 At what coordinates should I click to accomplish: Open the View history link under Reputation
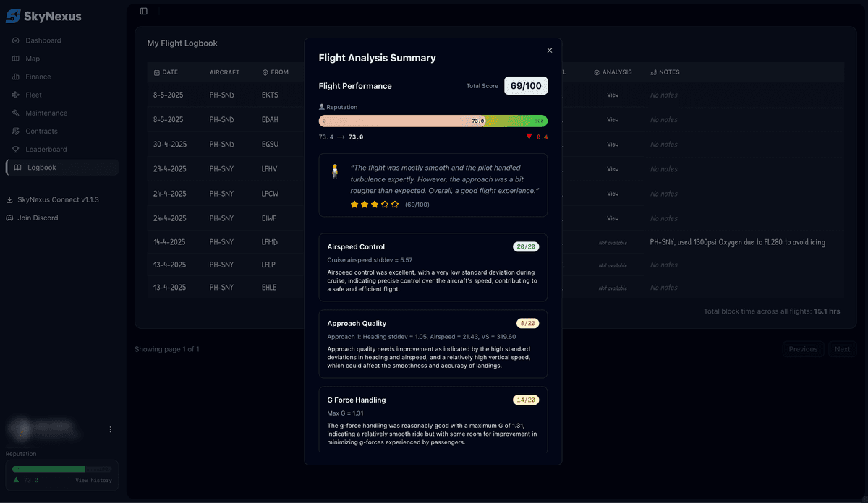pyautogui.click(x=93, y=479)
